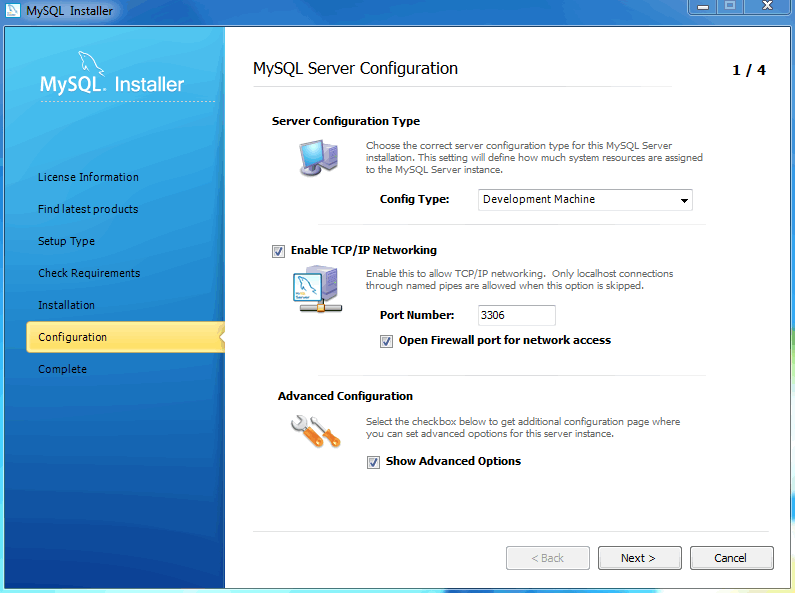795x593 pixels.
Task: Open the Config Type dropdown
Action: pos(585,200)
